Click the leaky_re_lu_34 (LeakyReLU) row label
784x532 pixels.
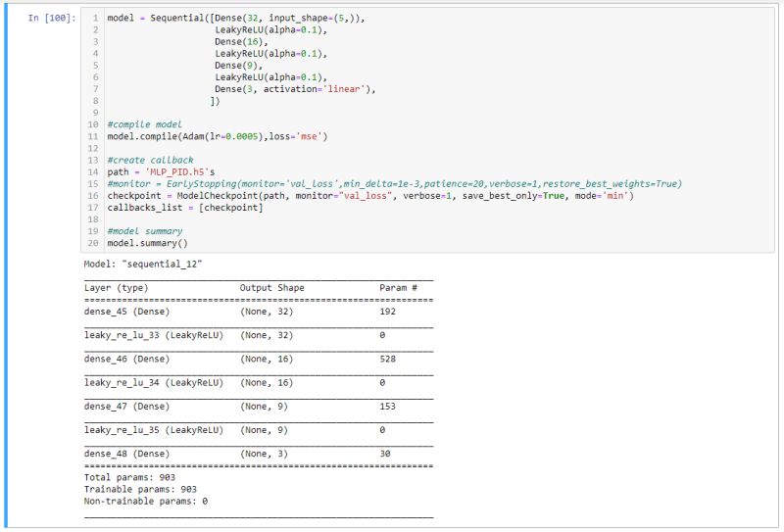[154, 382]
